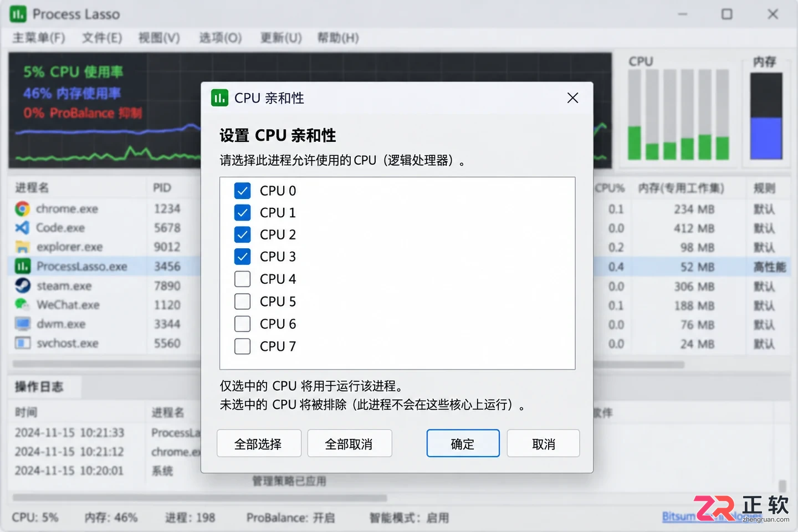
Task: Sort by the PID column header
Action: (x=162, y=188)
